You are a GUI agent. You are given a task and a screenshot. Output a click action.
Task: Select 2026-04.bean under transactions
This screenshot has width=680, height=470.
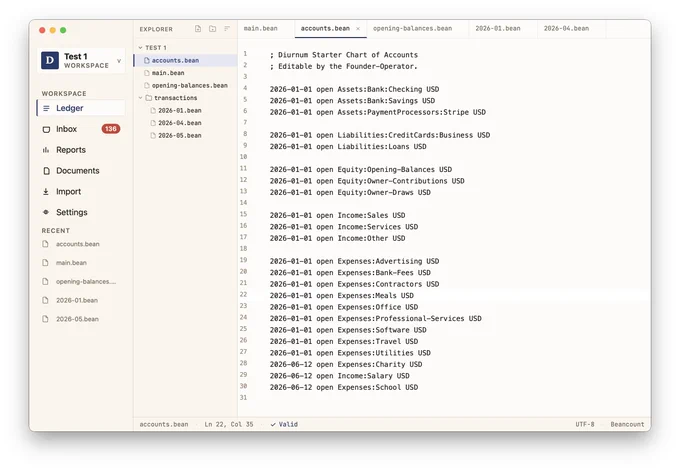pos(185,123)
